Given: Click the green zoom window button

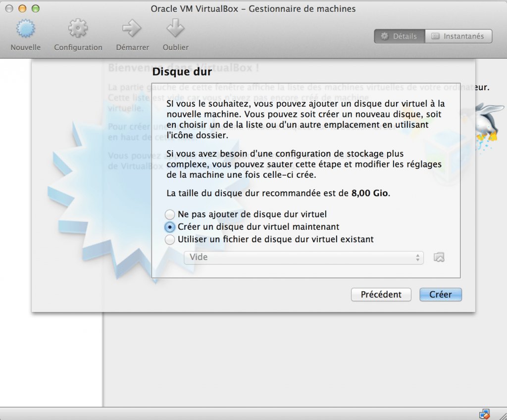Looking at the screenshot, I should click(35, 8).
